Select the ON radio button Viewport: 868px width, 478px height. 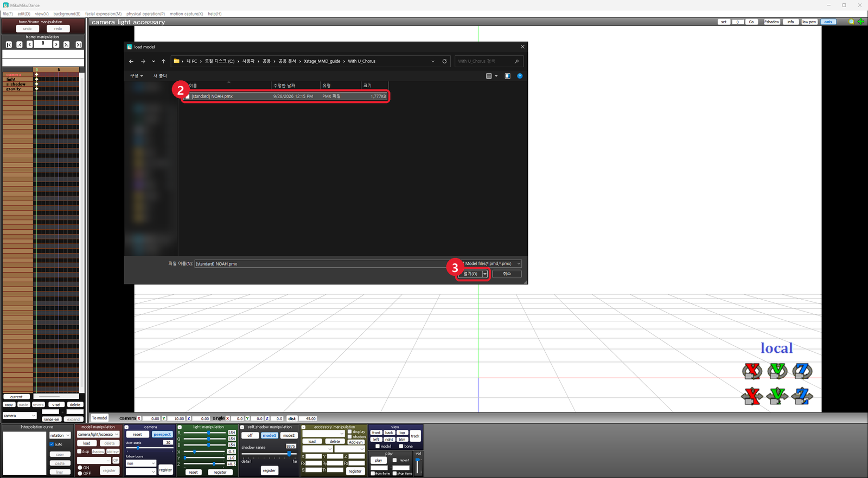click(x=80, y=468)
